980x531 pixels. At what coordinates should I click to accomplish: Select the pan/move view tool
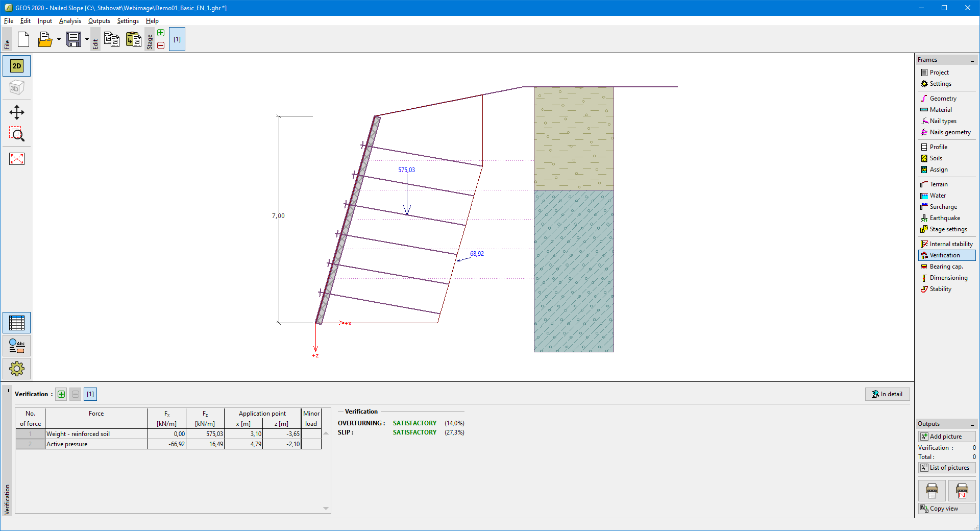(17, 112)
